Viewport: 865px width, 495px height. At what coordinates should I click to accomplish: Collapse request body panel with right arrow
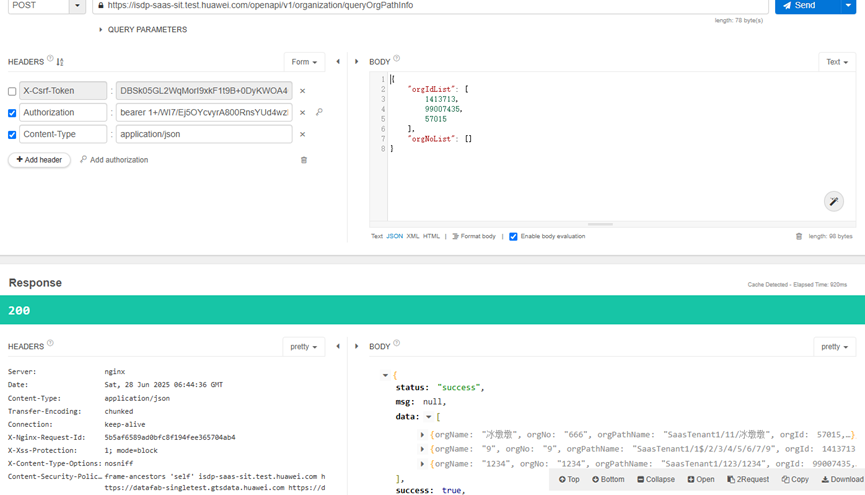tap(356, 62)
